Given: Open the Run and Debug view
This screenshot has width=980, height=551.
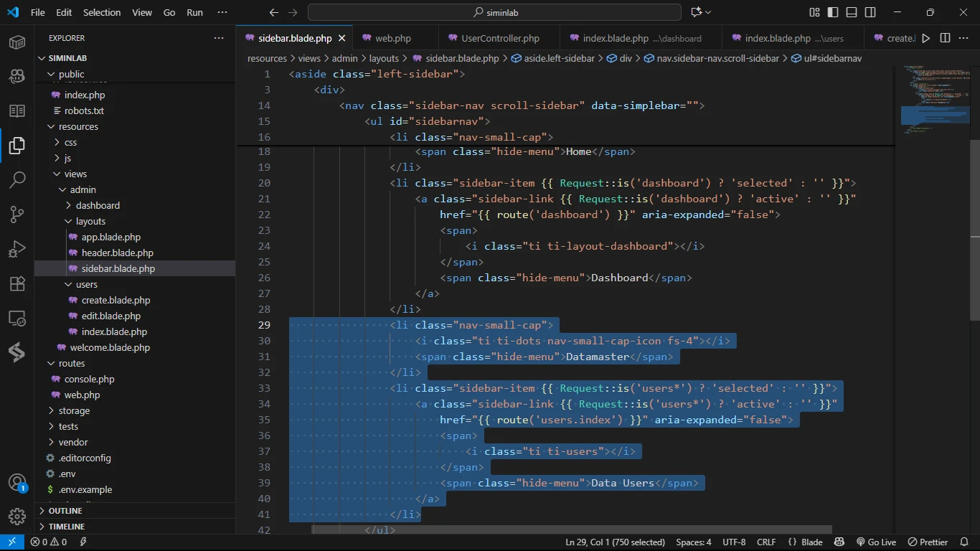Looking at the screenshot, I should pos(17,248).
